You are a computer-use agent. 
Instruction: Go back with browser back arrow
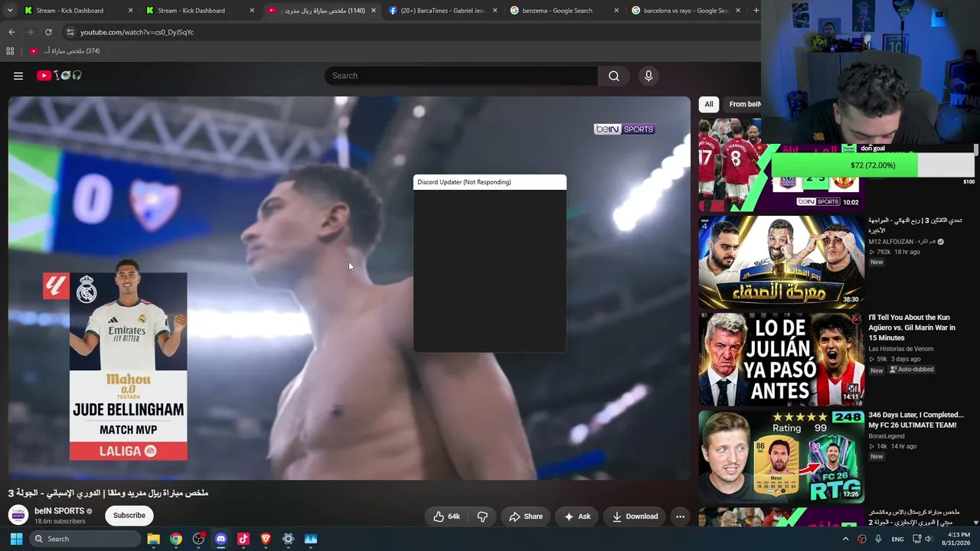(11, 32)
